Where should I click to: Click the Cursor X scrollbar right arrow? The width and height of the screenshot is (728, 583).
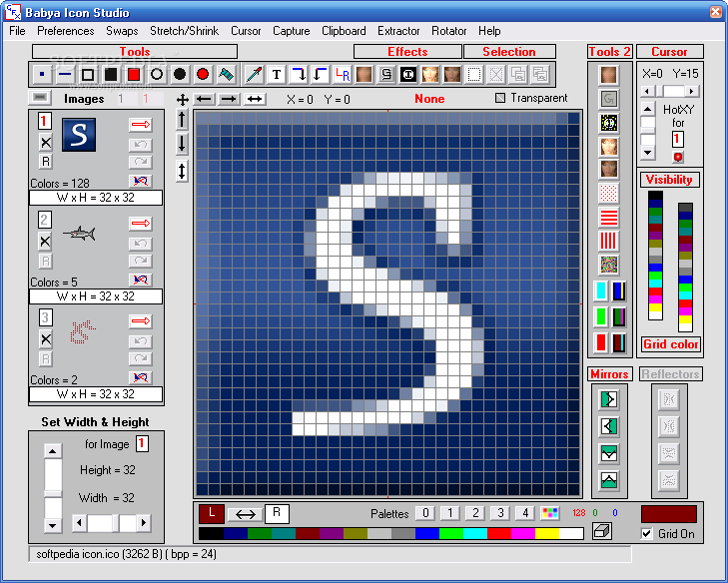tap(692, 91)
